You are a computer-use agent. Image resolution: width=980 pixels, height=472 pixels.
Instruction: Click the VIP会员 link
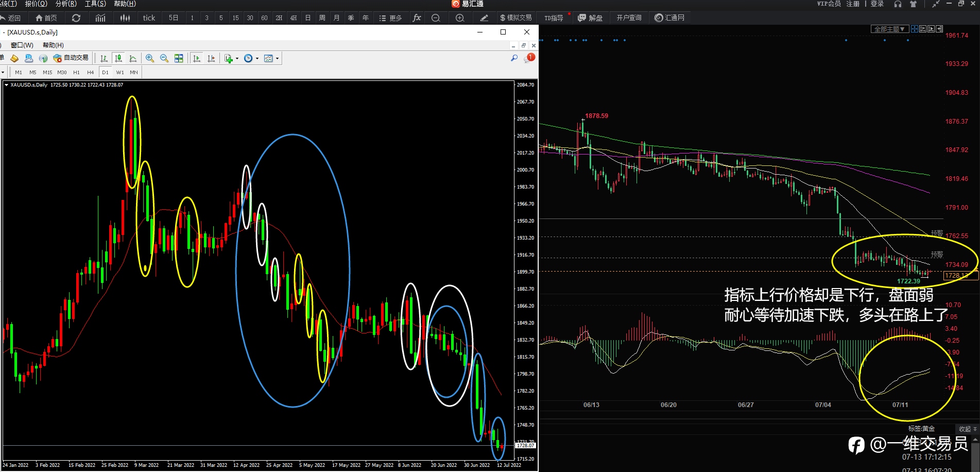[829, 4]
